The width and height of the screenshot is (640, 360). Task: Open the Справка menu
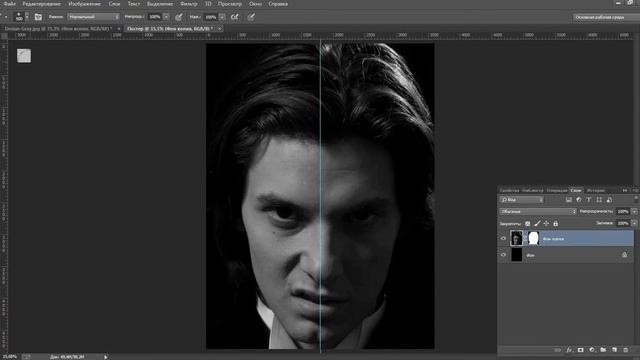click(x=278, y=4)
